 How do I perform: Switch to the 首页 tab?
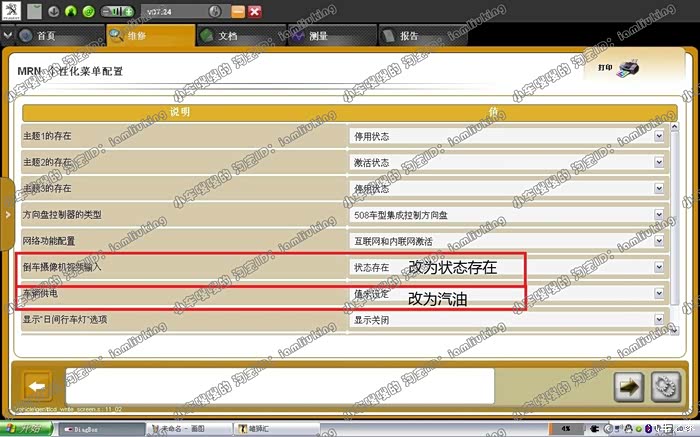pos(45,36)
